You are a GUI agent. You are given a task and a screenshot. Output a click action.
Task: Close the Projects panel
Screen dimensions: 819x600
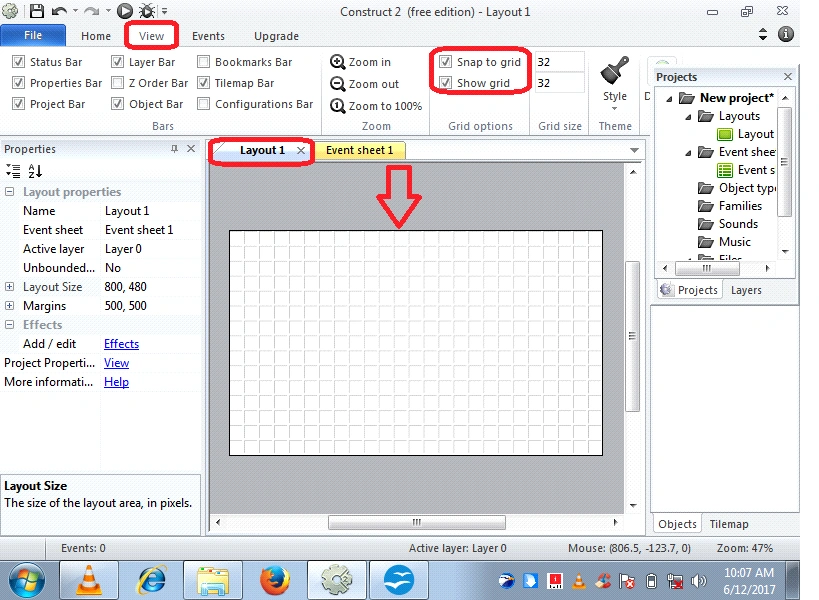(x=788, y=77)
